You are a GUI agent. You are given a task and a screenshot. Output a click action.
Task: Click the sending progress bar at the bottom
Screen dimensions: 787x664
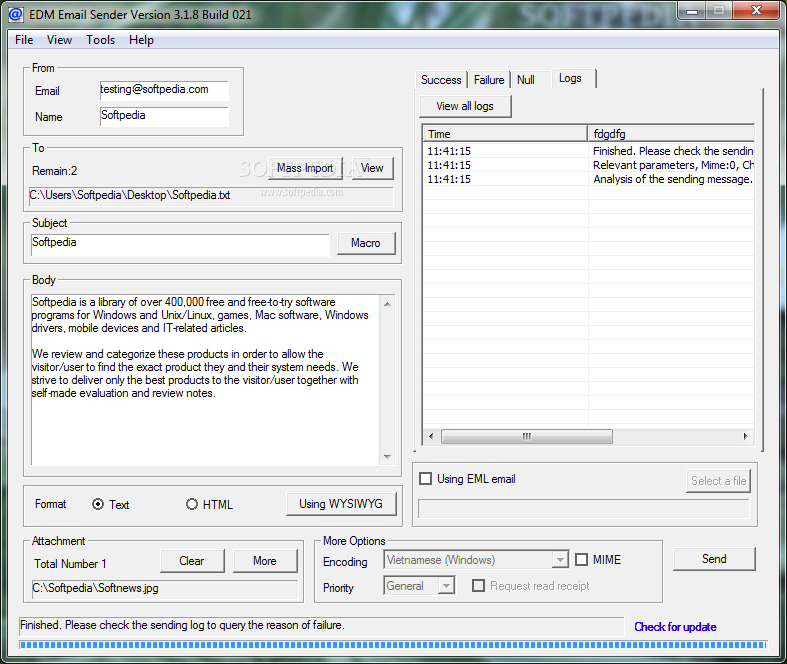pyautogui.click(x=393, y=644)
